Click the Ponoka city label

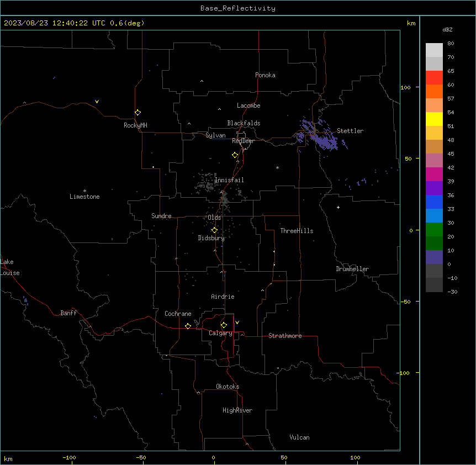pyautogui.click(x=265, y=75)
